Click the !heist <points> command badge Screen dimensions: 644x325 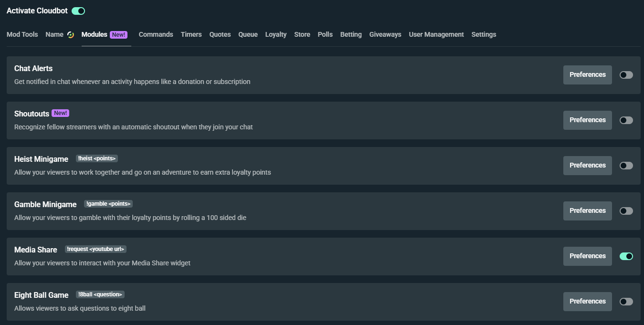96,158
